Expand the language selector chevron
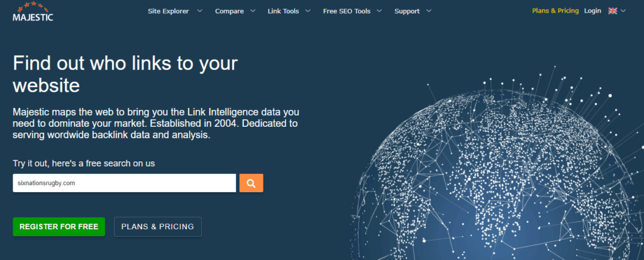644x260 pixels. pyautogui.click(x=623, y=11)
